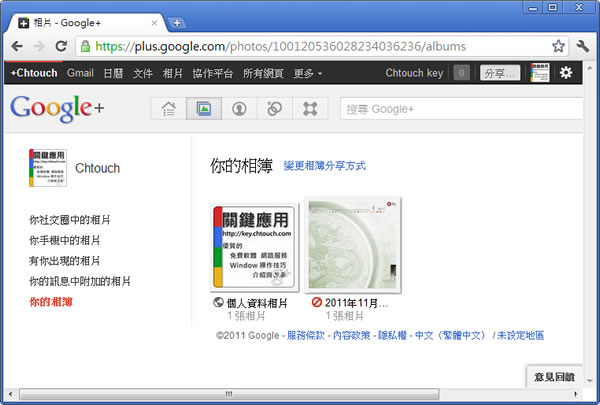Click 1 張相片 under 2011年11月
The width and height of the screenshot is (600, 405).
pyautogui.click(x=344, y=316)
